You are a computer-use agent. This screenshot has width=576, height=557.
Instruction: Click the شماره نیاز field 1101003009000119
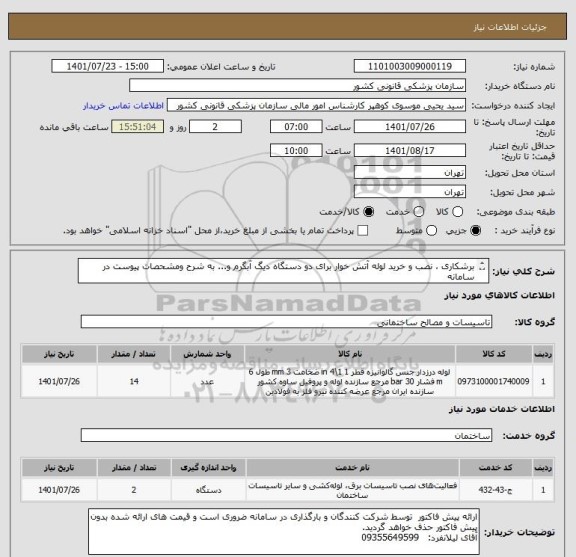point(410,67)
